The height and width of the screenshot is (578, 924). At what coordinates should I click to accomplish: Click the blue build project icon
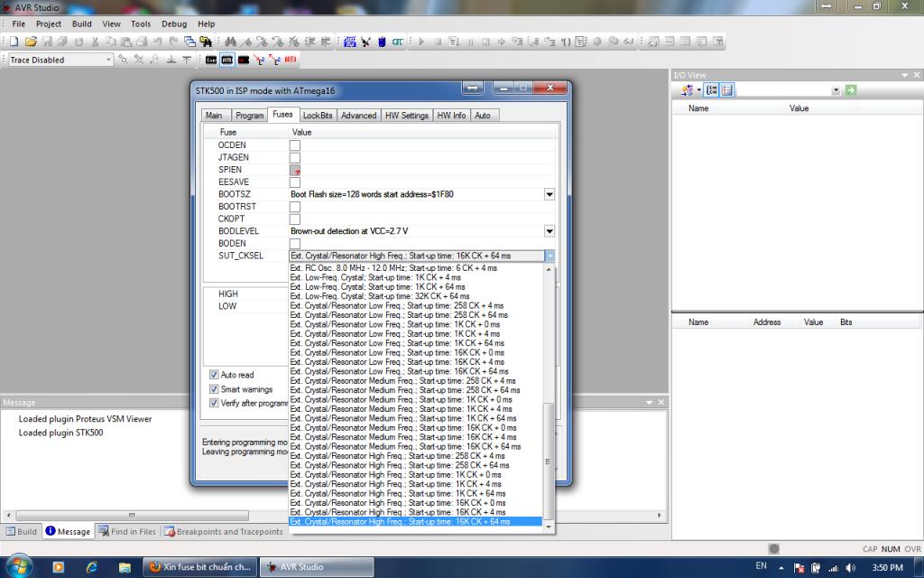click(350, 42)
